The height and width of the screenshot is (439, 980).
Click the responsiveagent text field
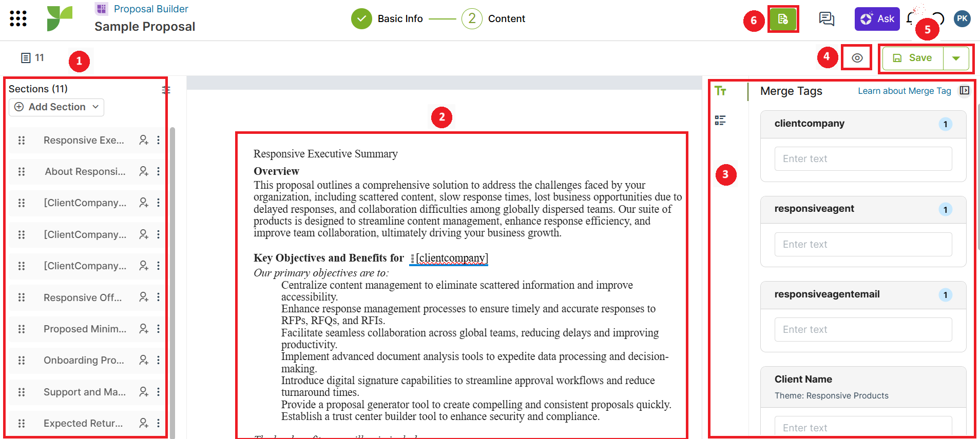pos(863,245)
